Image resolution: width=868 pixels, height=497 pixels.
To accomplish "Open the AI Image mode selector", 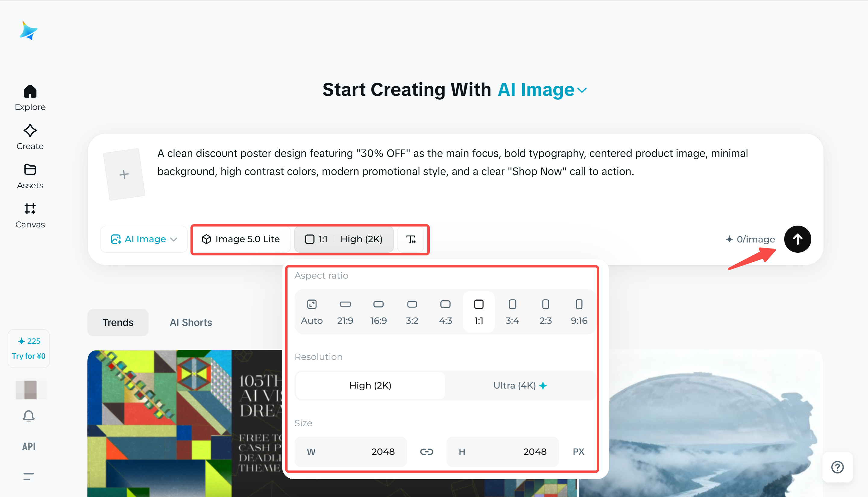I will pos(143,239).
